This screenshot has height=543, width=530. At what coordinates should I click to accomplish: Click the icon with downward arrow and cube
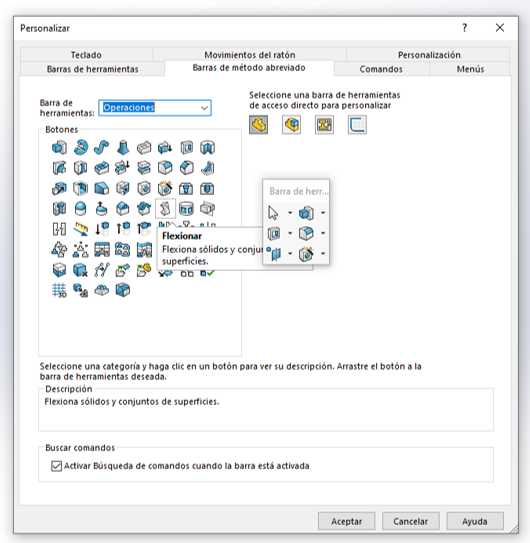pyautogui.click(x=101, y=229)
